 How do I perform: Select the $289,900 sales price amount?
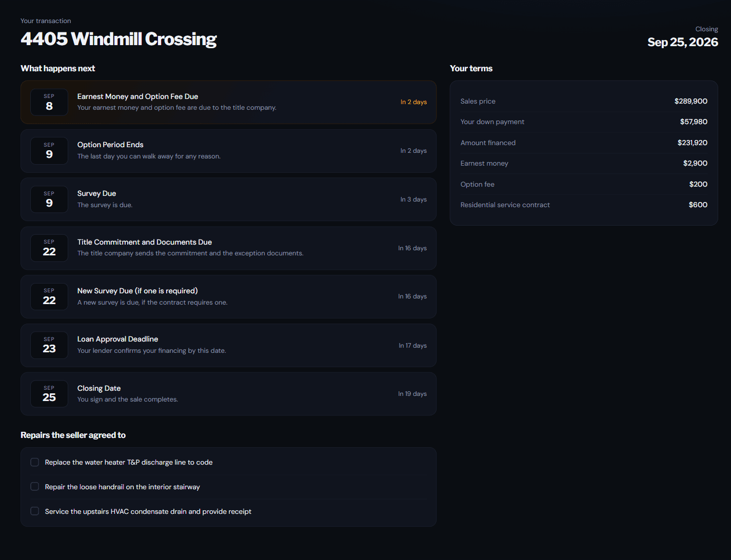pos(691,101)
